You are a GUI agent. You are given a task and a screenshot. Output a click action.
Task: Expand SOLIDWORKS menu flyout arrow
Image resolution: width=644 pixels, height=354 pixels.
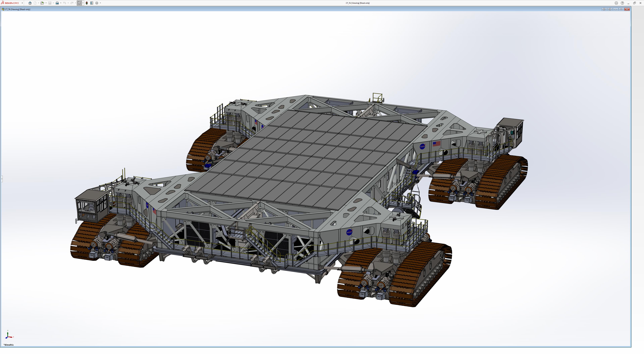click(x=22, y=3)
